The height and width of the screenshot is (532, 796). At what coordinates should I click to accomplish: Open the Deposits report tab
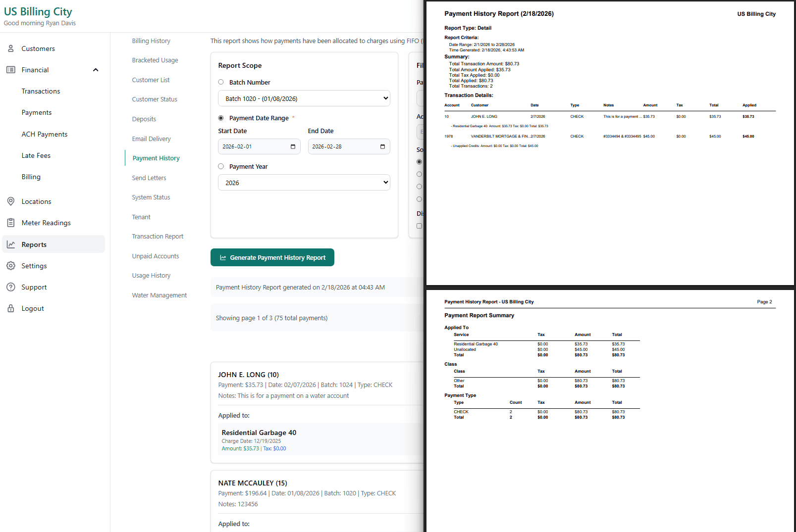(144, 119)
